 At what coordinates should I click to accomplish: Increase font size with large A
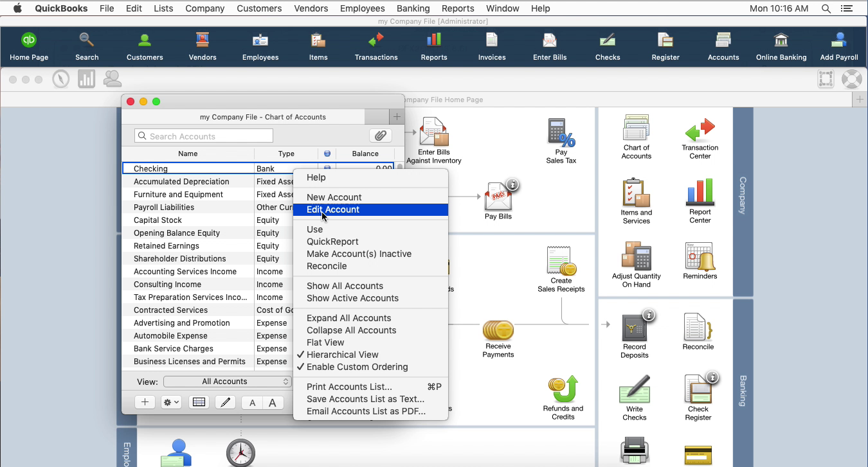click(x=273, y=402)
